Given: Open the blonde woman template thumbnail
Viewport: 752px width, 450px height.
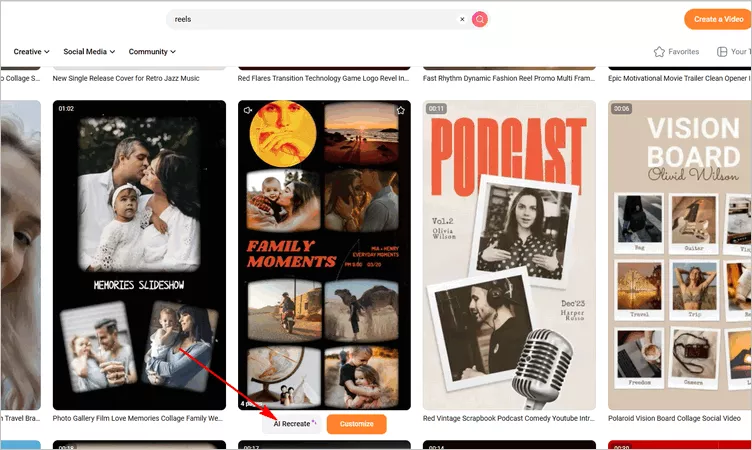Looking at the screenshot, I should pyautogui.click(x=21, y=255).
